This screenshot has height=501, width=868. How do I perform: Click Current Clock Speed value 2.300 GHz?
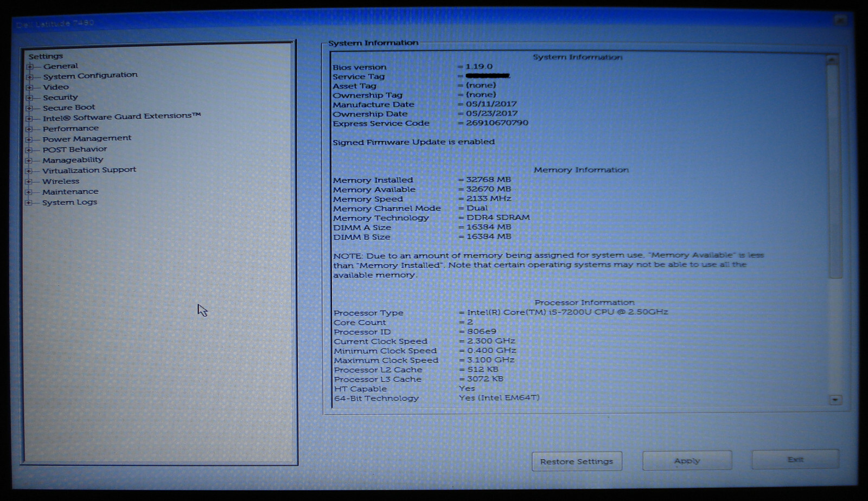[x=491, y=341]
